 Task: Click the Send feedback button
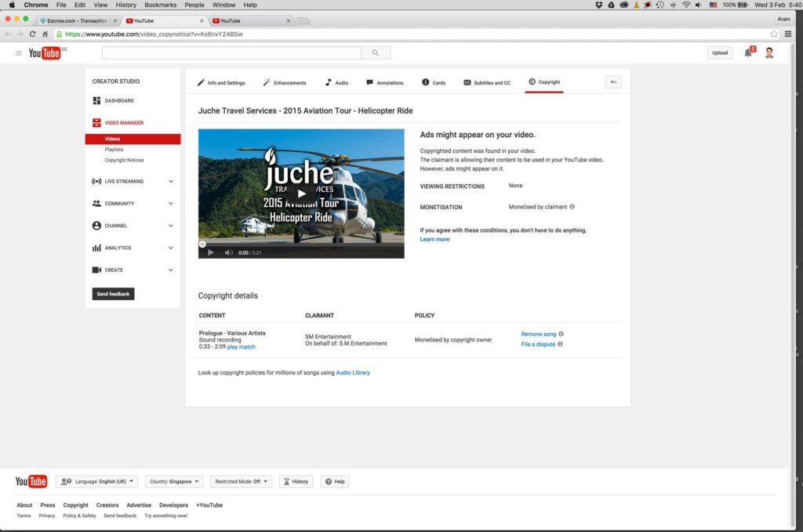[x=113, y=294]
